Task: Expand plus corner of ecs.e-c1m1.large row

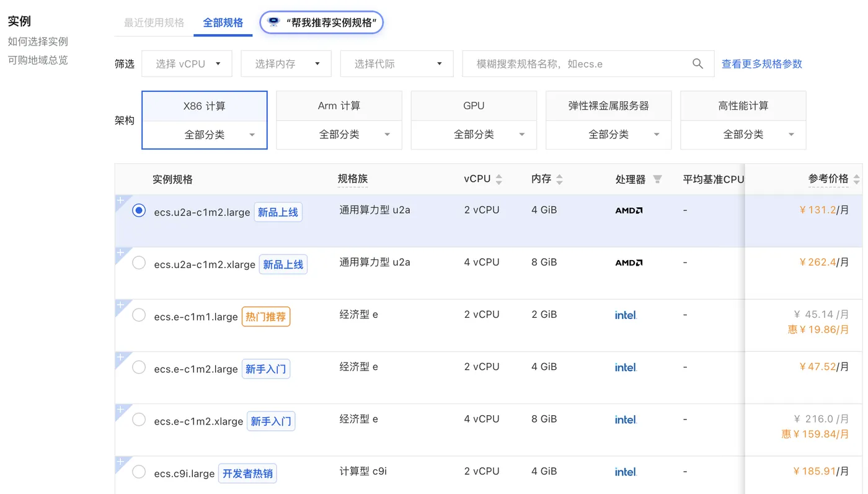Action: 122,305
